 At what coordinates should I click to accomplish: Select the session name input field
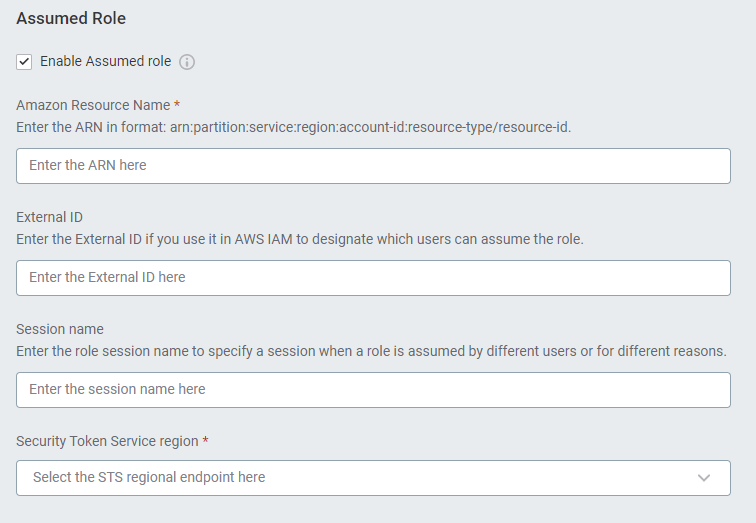(373, 390)
